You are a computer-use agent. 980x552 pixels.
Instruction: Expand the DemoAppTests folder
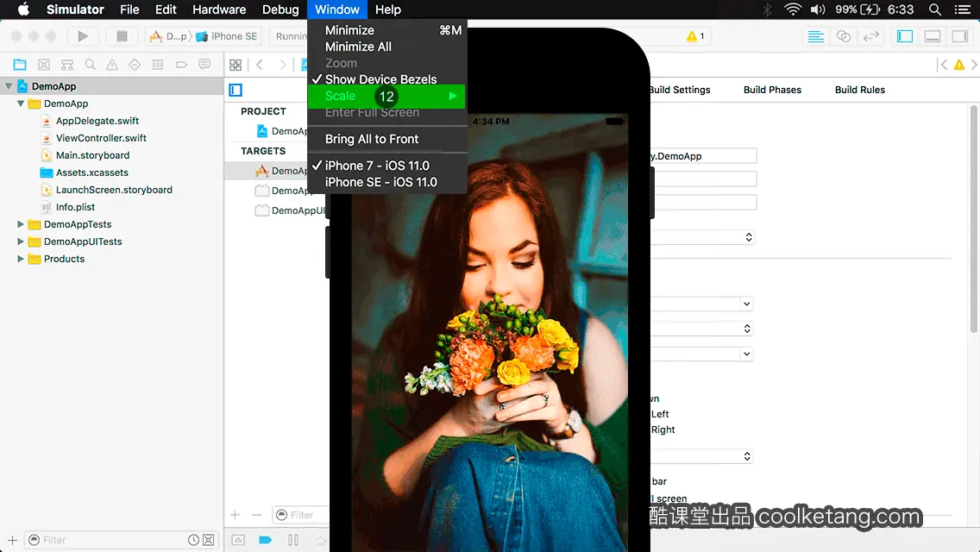(21, 223)
